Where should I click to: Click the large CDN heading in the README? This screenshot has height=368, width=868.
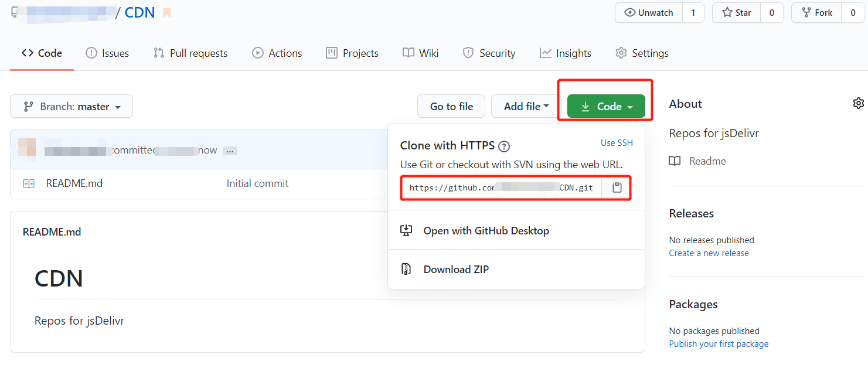(59, 278)
